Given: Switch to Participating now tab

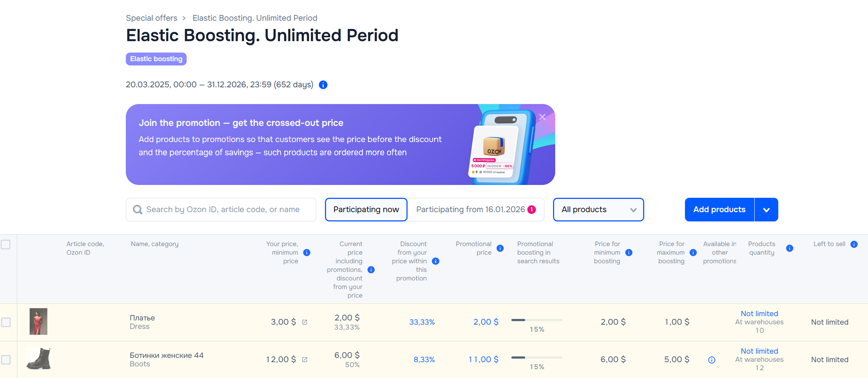Looking at the screenshot, I should tap(366, 209).
